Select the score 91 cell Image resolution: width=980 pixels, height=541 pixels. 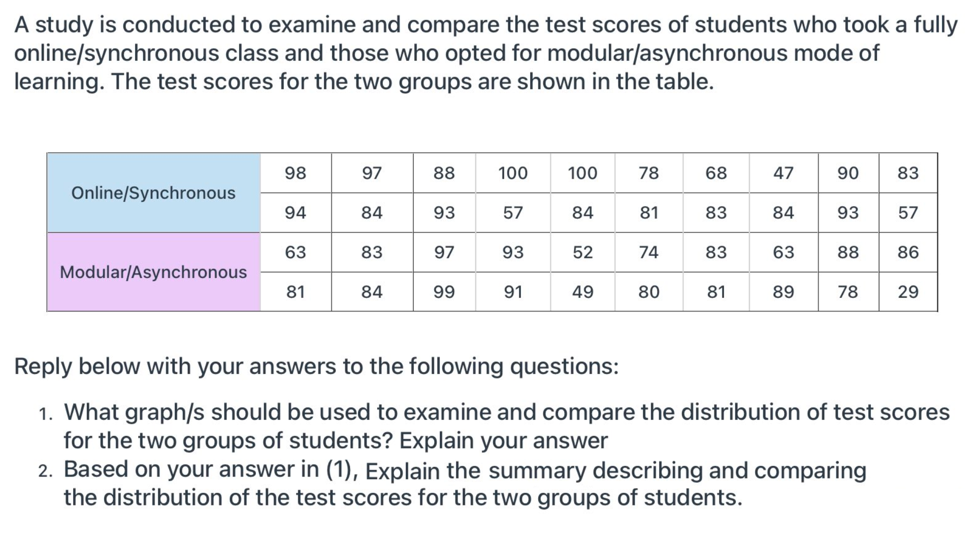coord(513,292)
